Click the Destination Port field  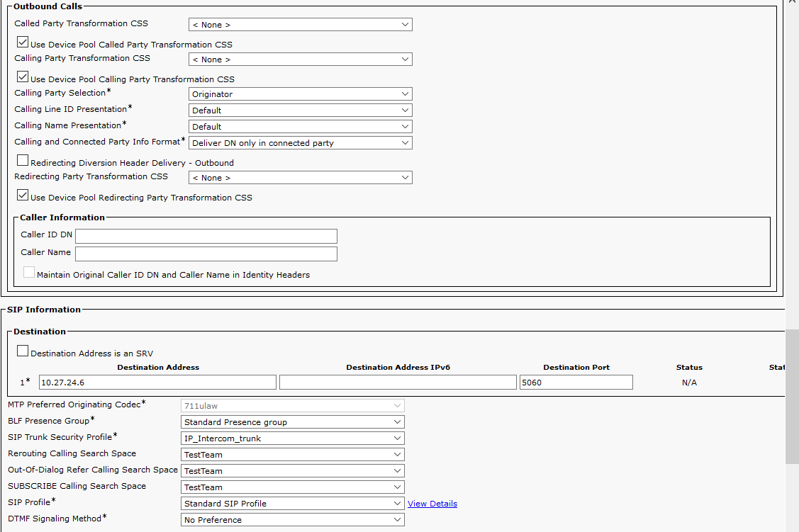(x=575, y=383)
